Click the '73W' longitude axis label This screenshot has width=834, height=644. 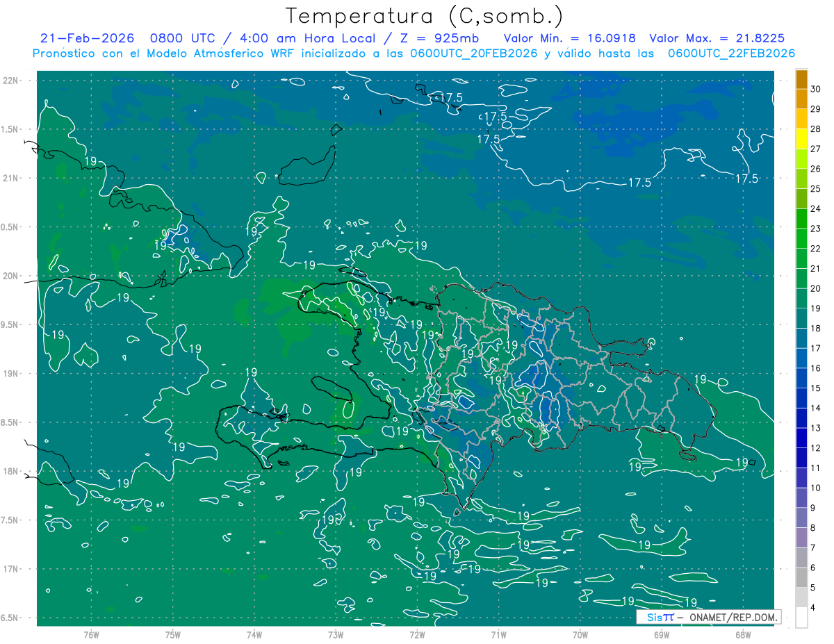click(336, 635)
